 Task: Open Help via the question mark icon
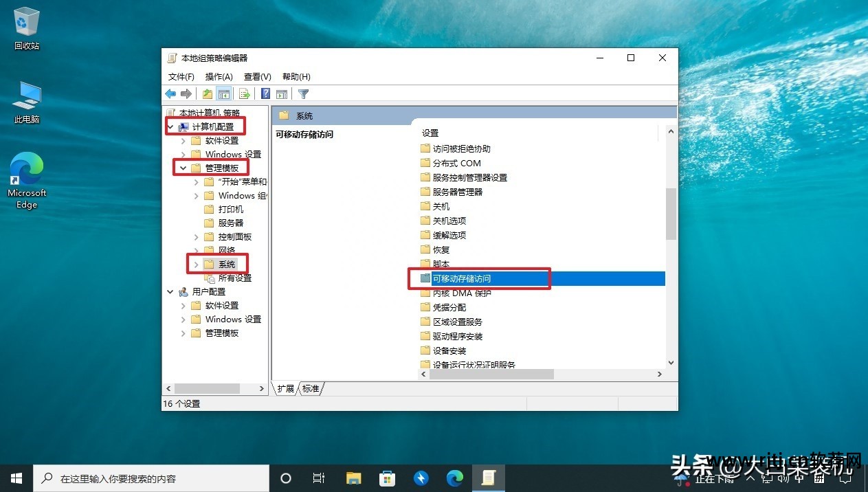pos(265,94)
